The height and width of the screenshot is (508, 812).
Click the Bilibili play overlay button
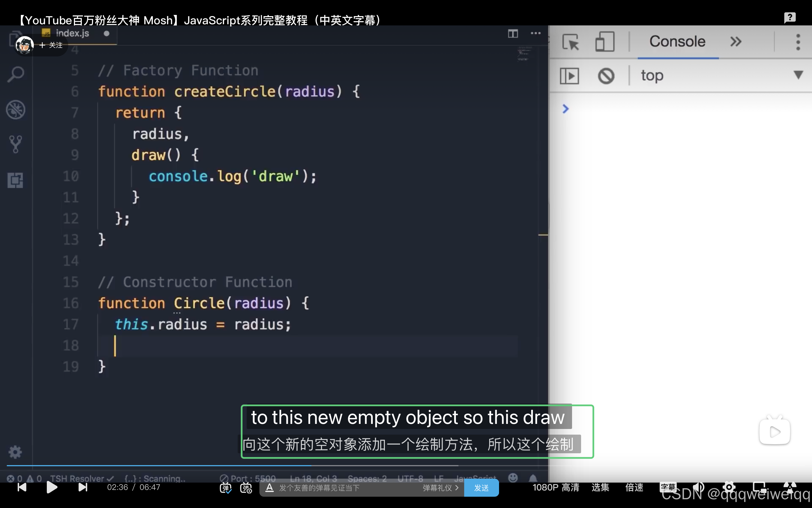click(x=775, y=431)
